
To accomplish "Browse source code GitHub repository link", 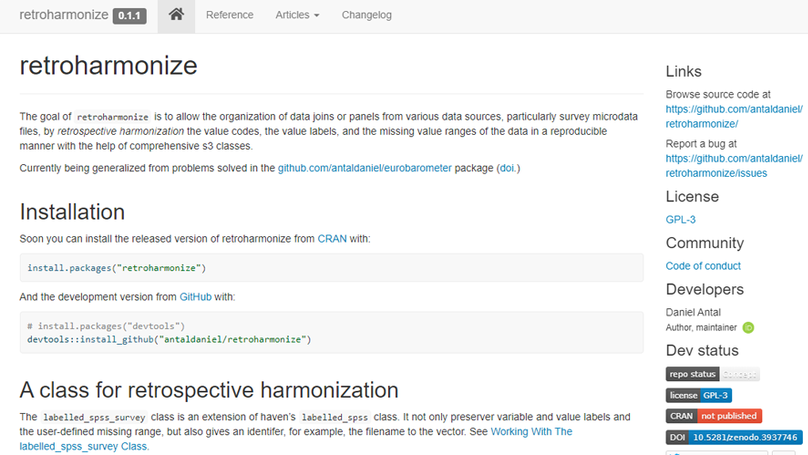I will (x=733, y=116).
